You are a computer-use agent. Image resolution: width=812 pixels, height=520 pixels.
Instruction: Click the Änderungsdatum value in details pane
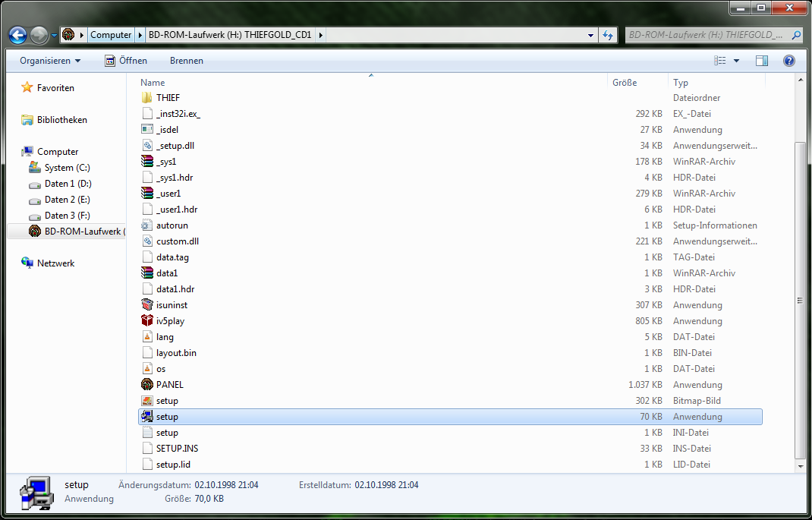point(226,485)
